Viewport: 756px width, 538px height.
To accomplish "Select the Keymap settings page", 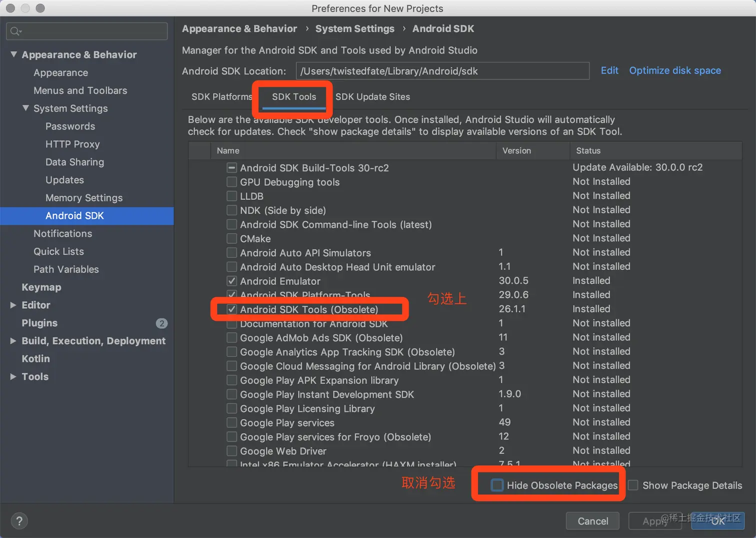I will pos(41,287).
